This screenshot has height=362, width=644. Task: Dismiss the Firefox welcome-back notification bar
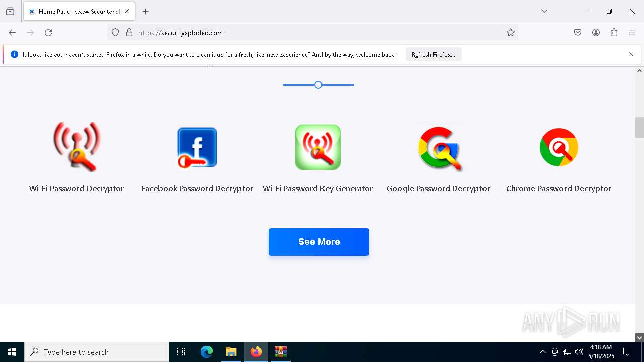[x=631, y=54]
